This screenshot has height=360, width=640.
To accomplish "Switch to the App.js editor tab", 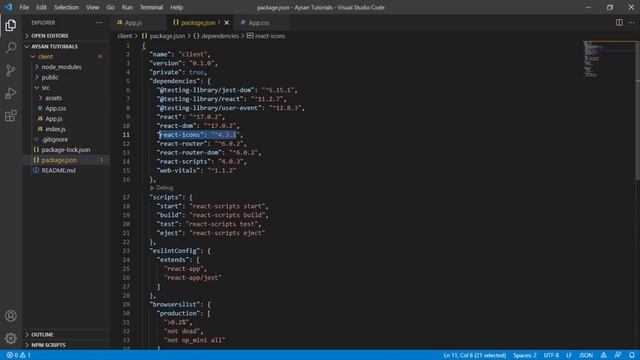I will point(138,22).
